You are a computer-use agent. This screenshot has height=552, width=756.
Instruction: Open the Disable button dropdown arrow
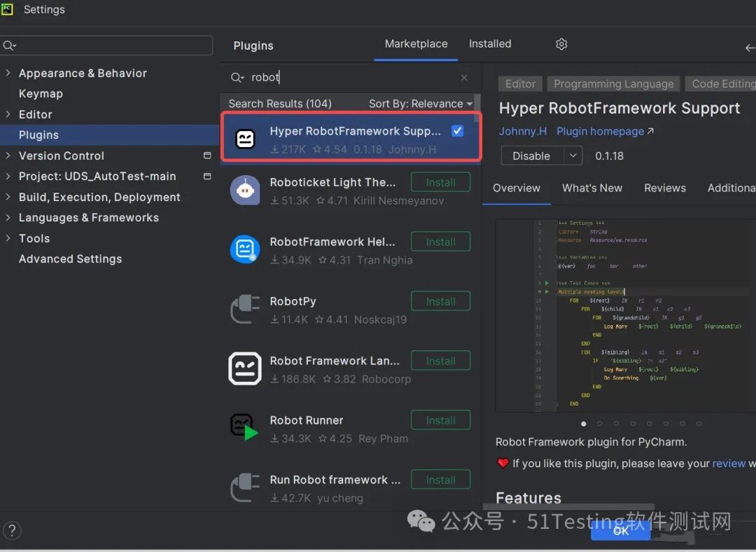click(573, 156)
